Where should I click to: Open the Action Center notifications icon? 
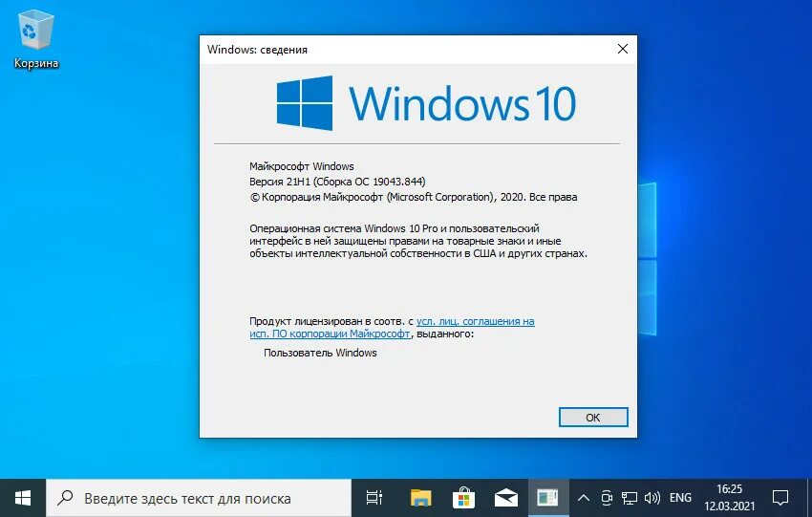point(780,498)
